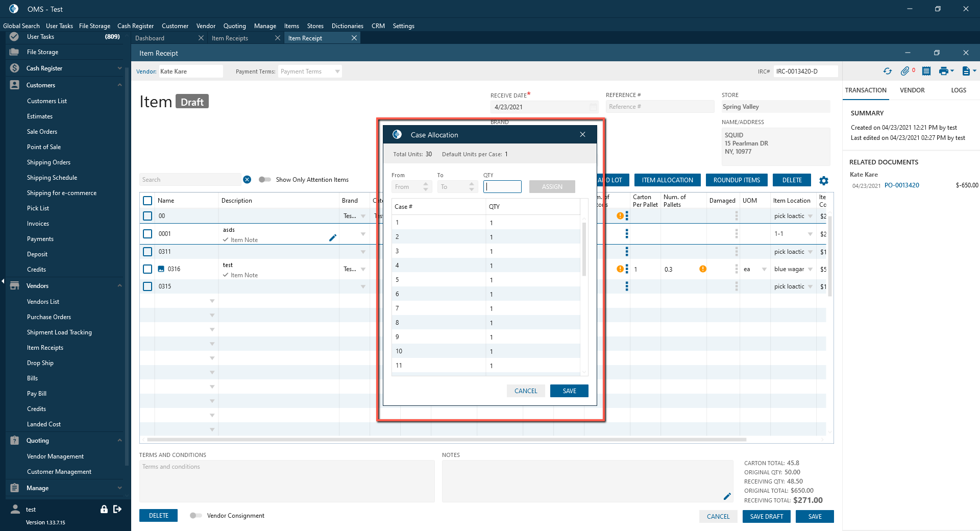Click the grid settings gear icon
This screenshot has height=531, width=980.
click(x=824, y=181)
